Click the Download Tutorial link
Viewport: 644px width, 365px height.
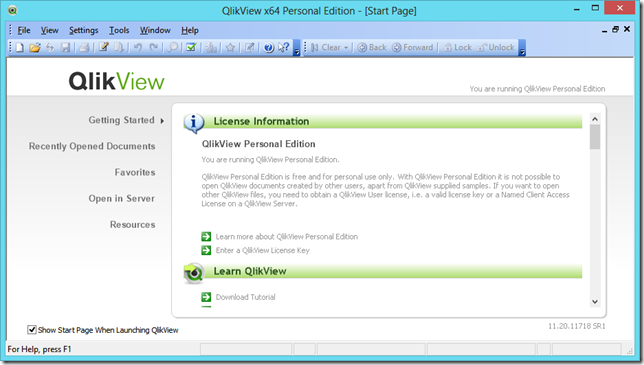pyautogui.click(x=246, y=297)
